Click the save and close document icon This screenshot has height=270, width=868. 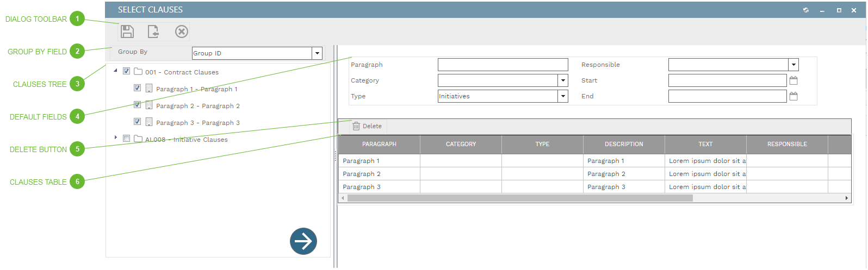click(153, 32)
